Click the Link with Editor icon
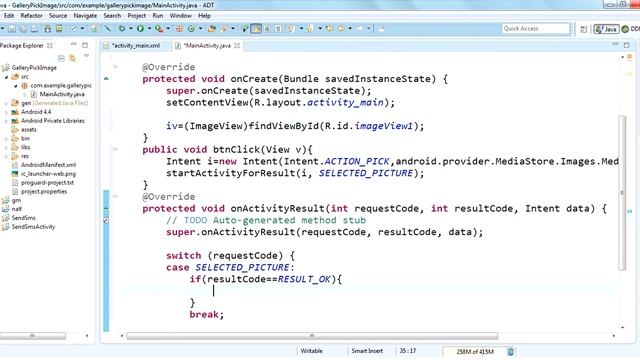 (x=72, y=58)
